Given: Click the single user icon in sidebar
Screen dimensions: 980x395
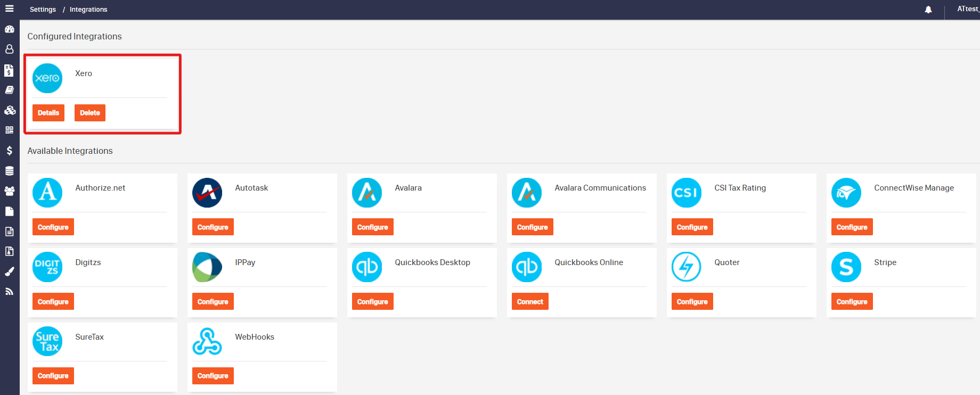Looking at the screenshot, I should click(10, 49).
